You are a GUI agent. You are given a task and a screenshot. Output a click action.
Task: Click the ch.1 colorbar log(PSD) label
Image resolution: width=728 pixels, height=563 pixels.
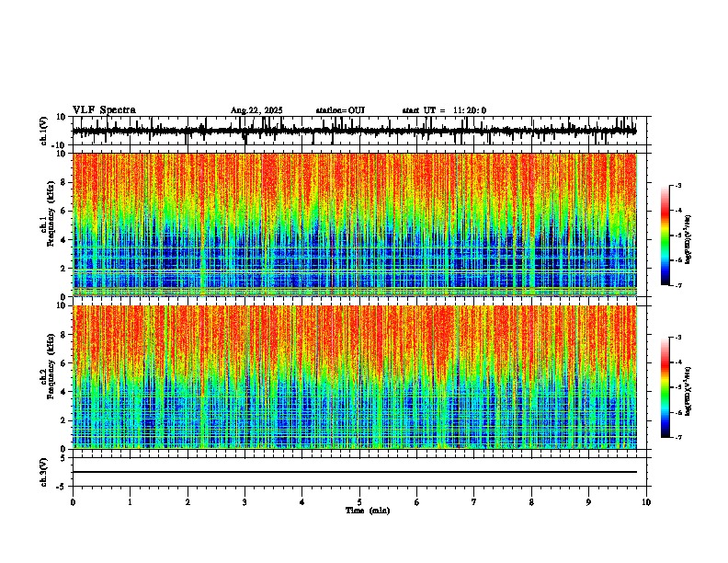[x=688, y=240]
